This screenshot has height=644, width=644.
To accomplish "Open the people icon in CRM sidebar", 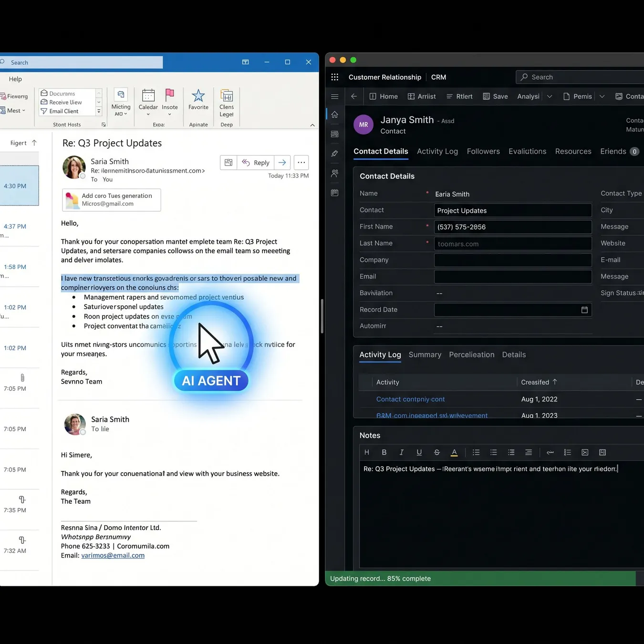I will click(x=335, y=173).
